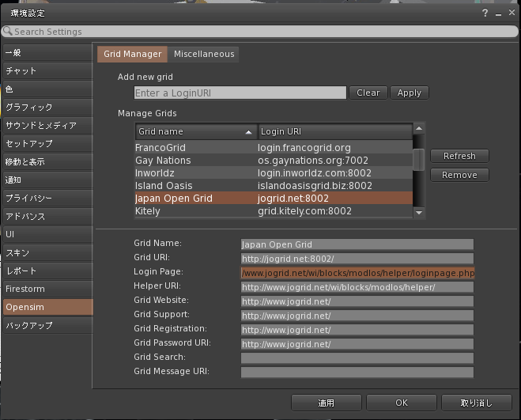Viewport: 521px width, 420px height.
Task: Open the アドバンス category
Action: click(48, 216)
